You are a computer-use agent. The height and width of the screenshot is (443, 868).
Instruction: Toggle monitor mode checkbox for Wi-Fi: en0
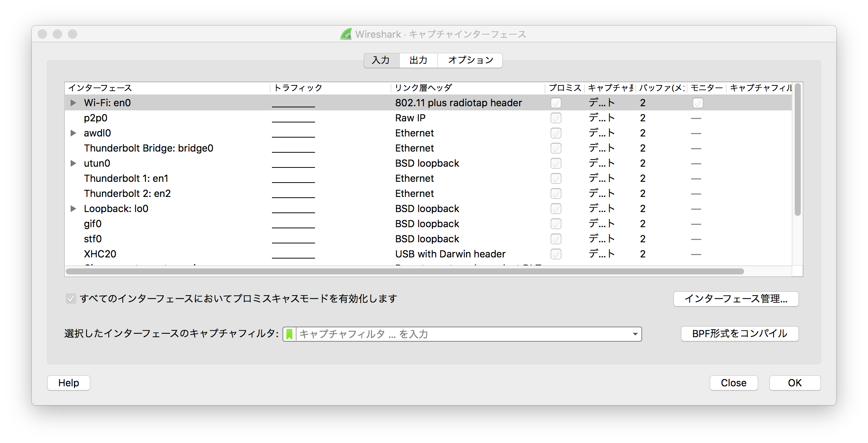(x=698, y=103)
